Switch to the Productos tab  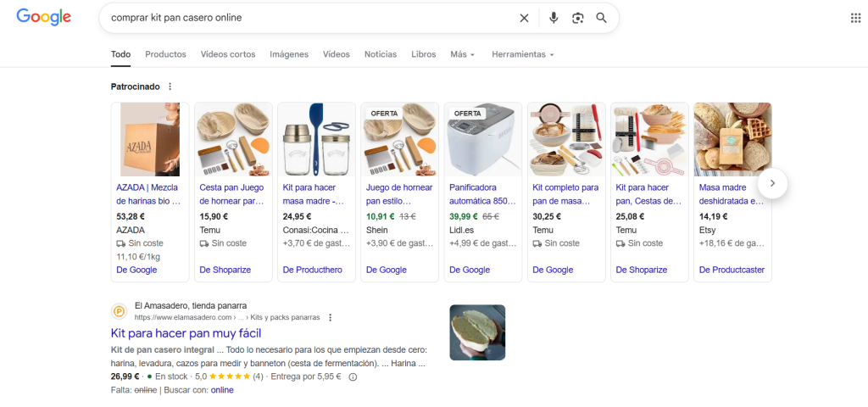(x=165, y=54)
